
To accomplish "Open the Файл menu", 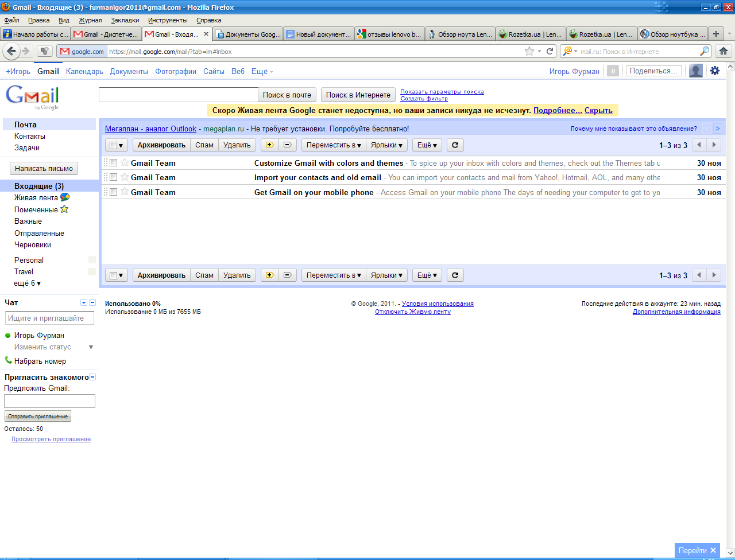I will coord(11,20).
